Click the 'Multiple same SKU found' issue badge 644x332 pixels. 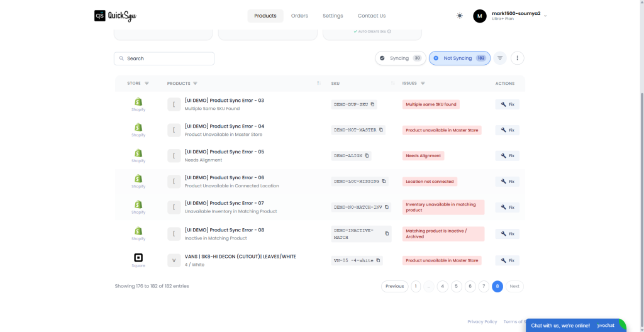[x=431, y=104]
